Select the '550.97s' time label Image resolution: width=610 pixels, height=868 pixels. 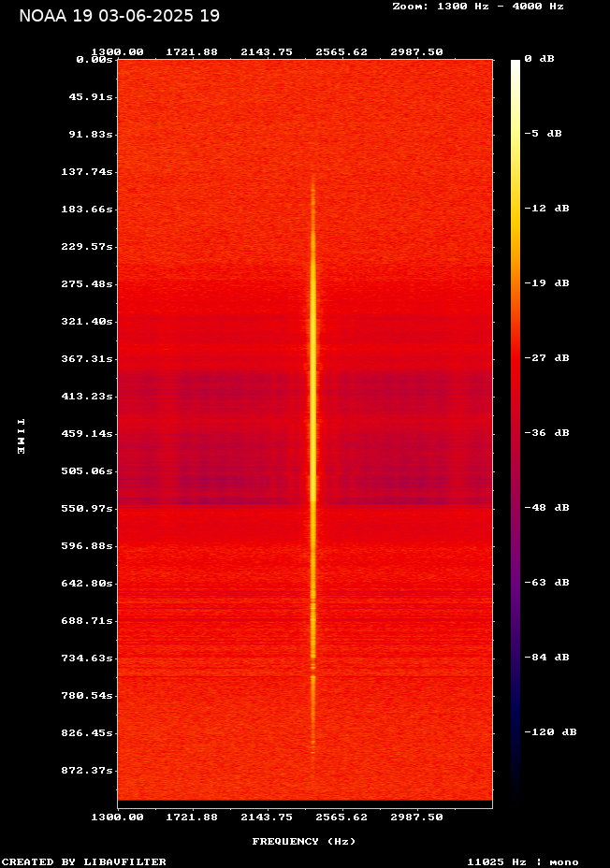[x=87, y=508]
